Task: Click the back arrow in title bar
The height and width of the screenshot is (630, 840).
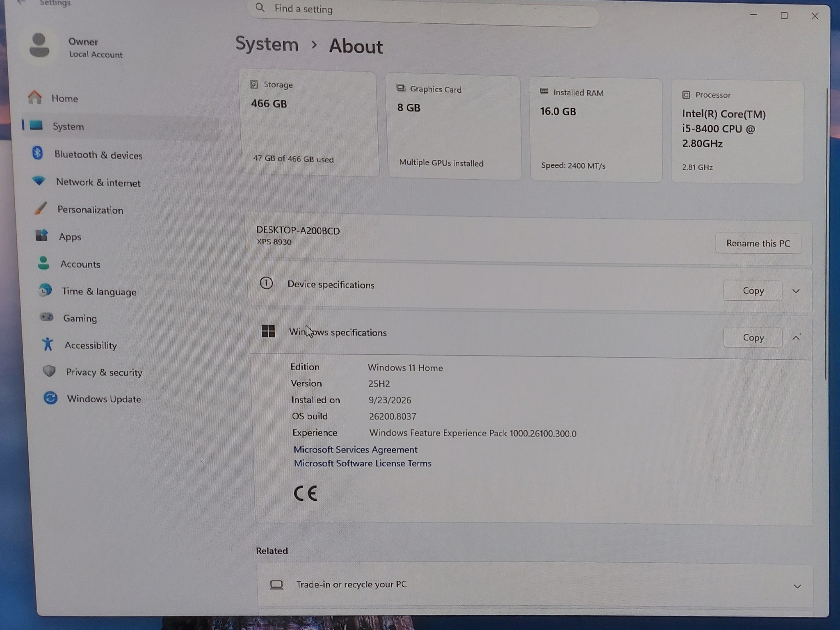Action: (21, 2)
